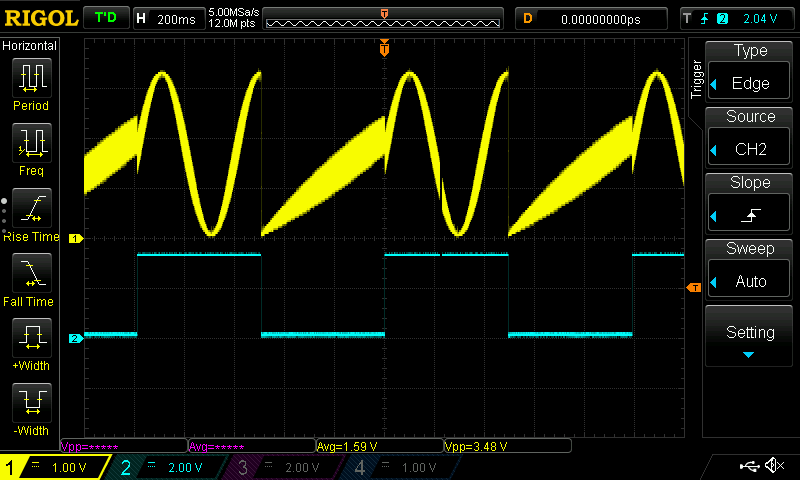Viewport: 800px width, 480px height.
Task: Toggle the muted speaker sound icon
Action: [x=774, y=465]
